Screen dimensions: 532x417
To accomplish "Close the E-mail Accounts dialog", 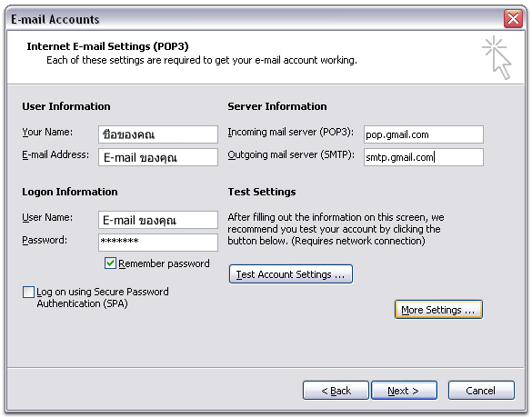I will (513, 18).
